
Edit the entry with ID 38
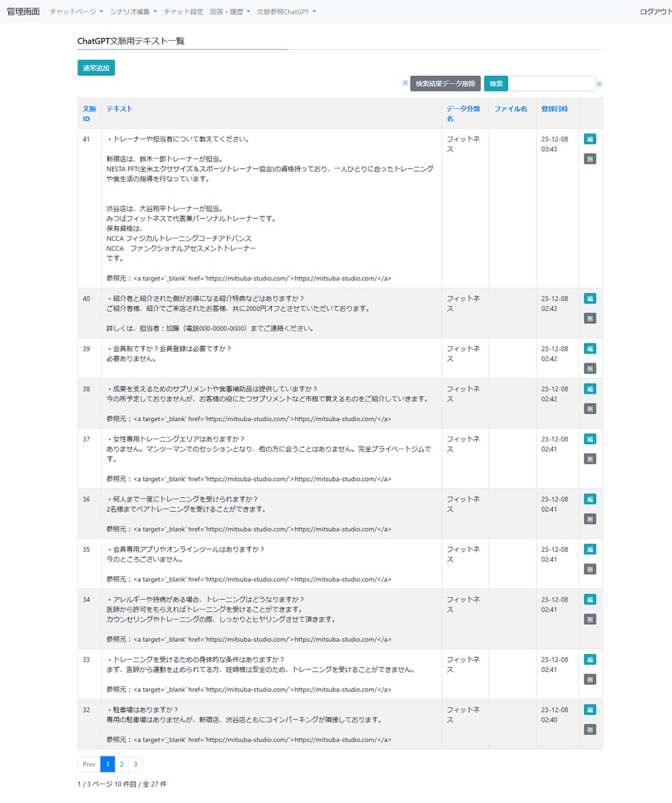pos(590,389)
